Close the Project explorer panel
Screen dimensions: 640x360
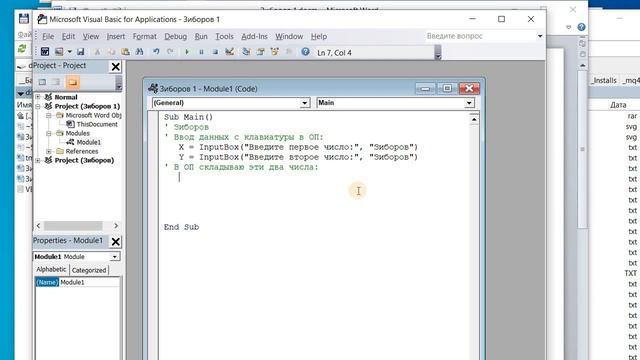(x=116, y=67)
